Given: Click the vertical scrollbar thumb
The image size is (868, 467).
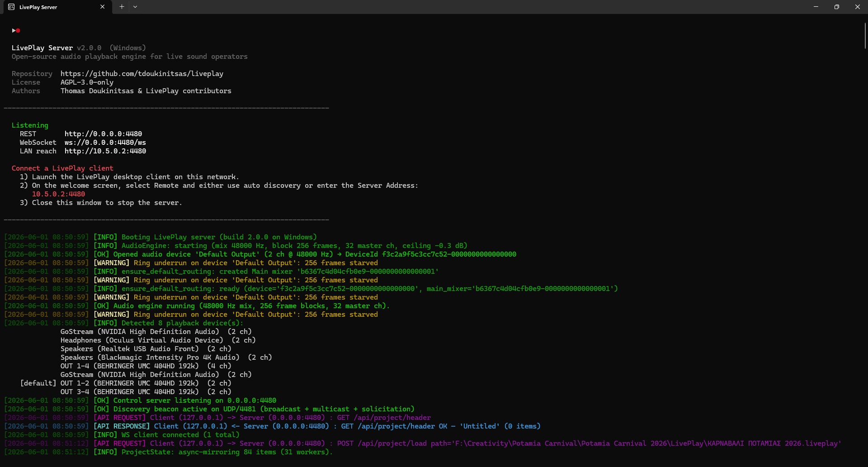Looking at the screenshot, I should point(865,35).
